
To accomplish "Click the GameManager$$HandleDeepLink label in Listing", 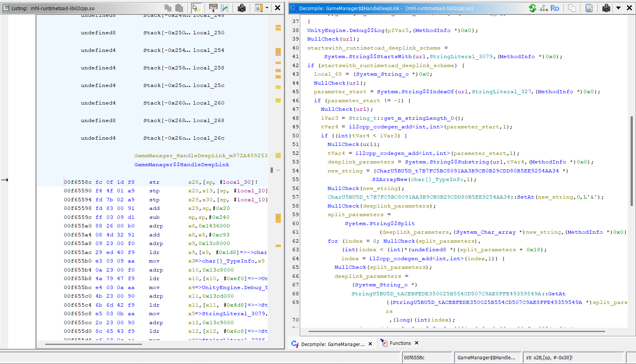I will coord(182,165).
